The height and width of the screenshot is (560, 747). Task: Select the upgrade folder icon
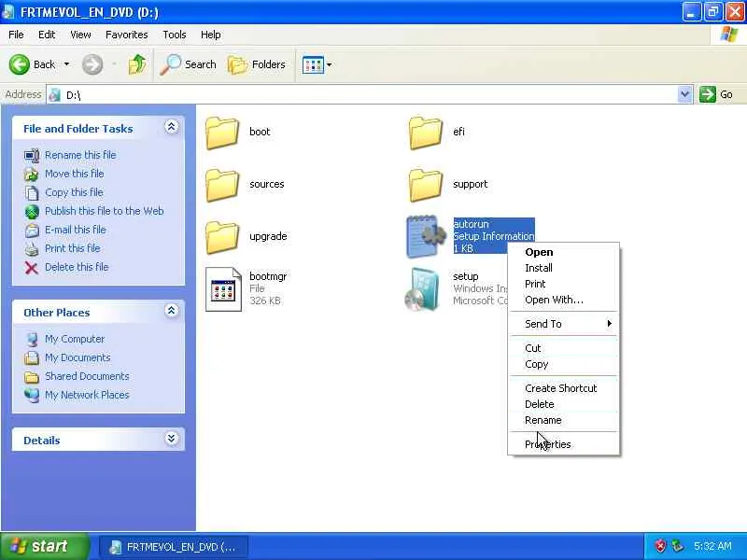pos(222,237)
